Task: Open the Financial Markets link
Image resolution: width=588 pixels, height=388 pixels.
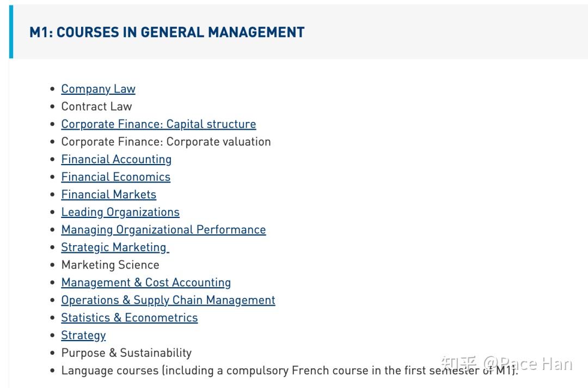Action: click(108, 195)
